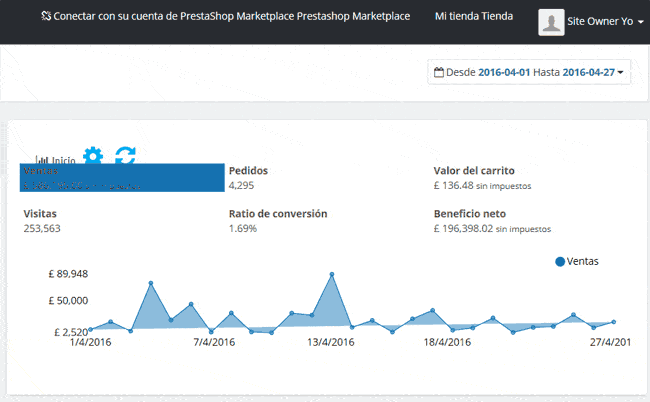
Task: Click the net profit £ 196,398.02
Action: click(x=463, y=229)
